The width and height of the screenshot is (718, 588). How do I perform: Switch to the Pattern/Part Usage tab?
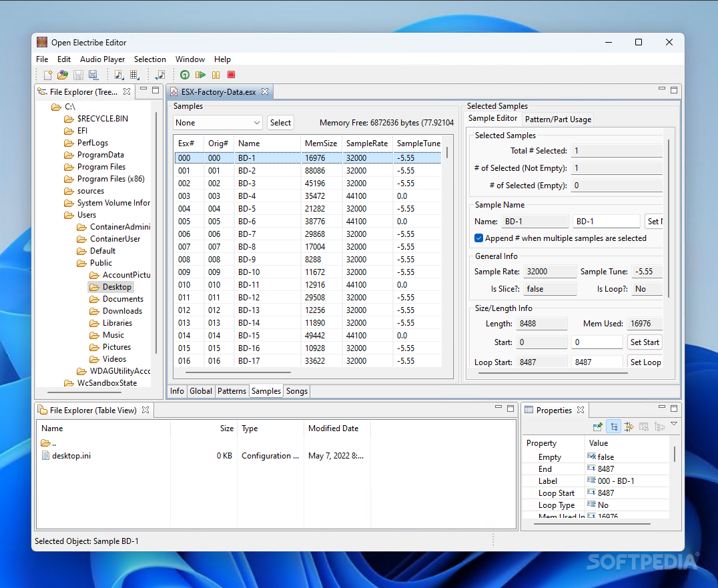click(558, 119)
